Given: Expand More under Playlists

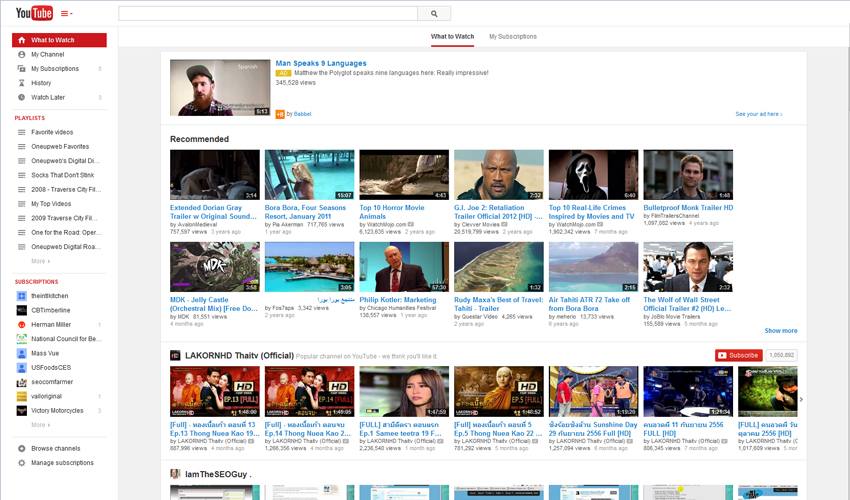Looking at the screenshot, I should pos(40,261).
